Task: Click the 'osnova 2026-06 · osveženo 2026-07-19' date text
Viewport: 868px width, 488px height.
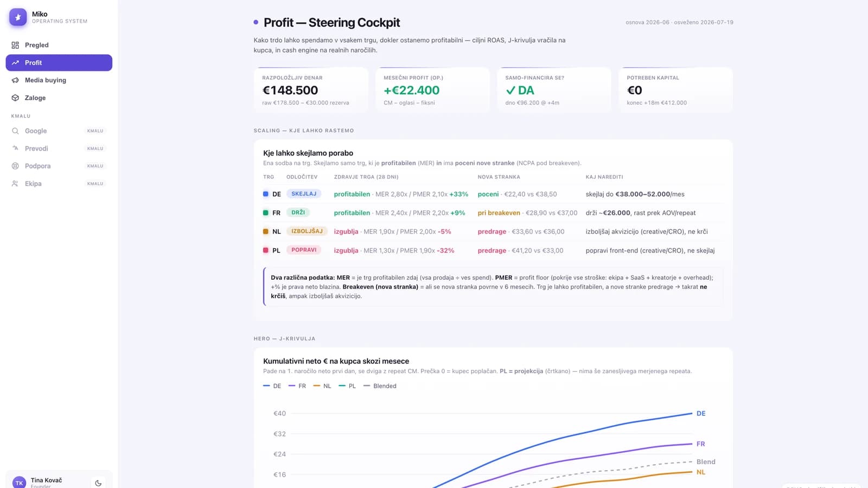Action: pyautogui.click(x=679, y=22)
